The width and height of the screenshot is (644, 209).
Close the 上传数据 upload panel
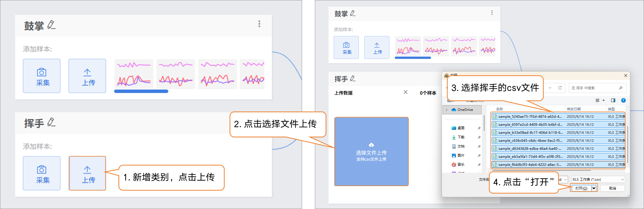[x=405, y=92]
